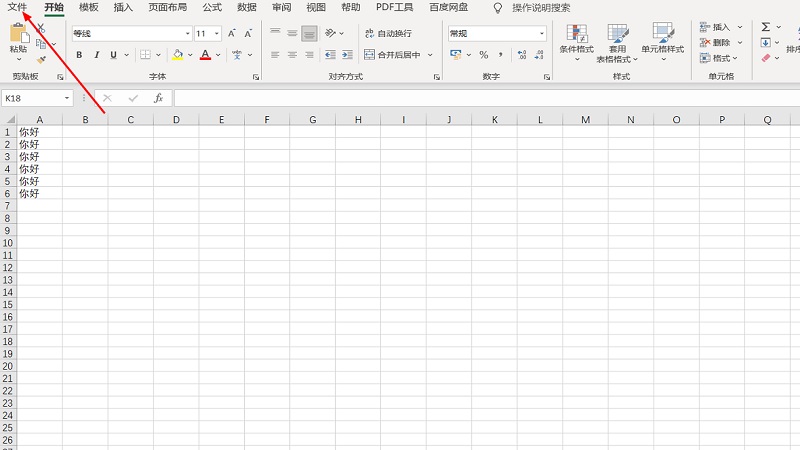This screenshot has height=450, width=800.
Task: Click the Increase Indent icon
Action: [x=345, y=55]
